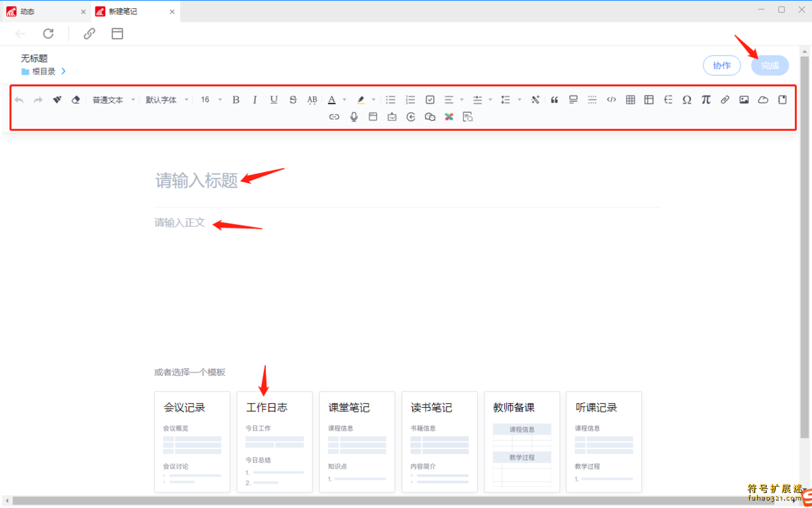Click the calendar-check icon in second row

(392, 117)
